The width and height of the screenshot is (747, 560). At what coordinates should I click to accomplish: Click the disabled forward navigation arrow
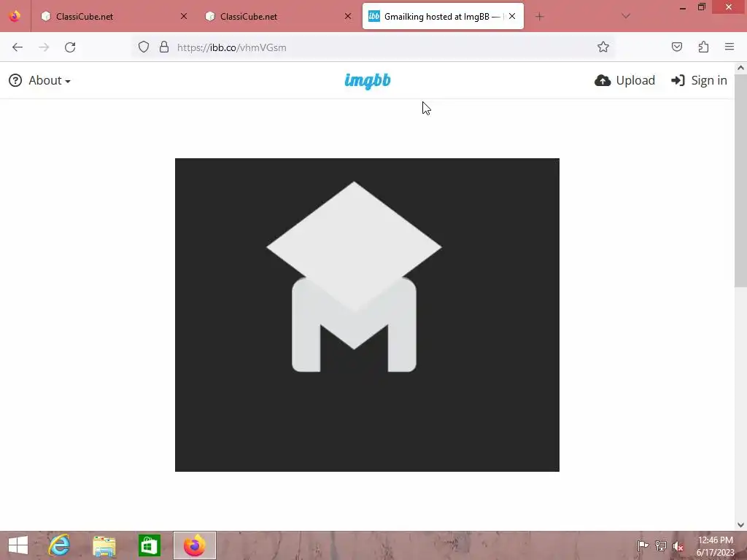[x=44, y=47]
